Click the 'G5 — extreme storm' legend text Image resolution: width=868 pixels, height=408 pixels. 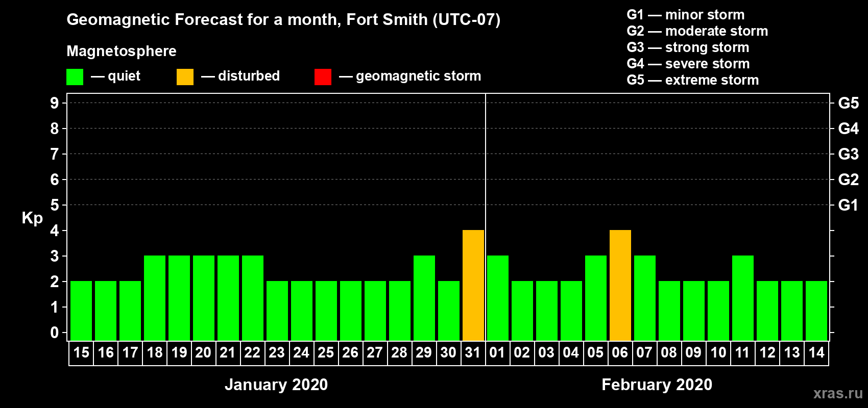[x=693, y=80]
